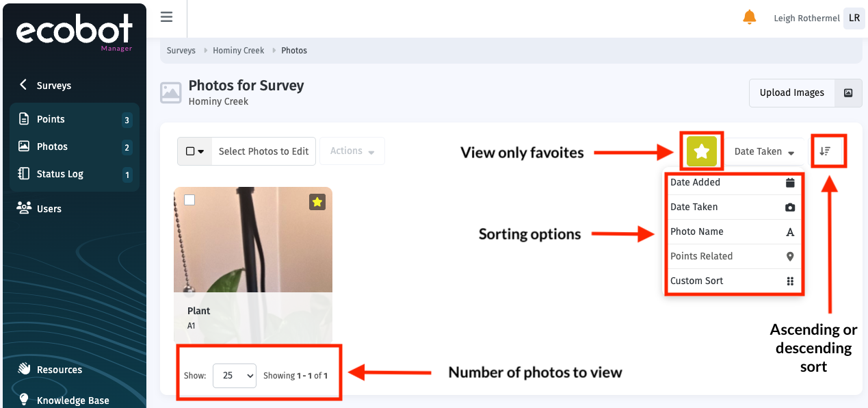Change the Show 25 photos selector
868x408 pixels.
(234, 376)
